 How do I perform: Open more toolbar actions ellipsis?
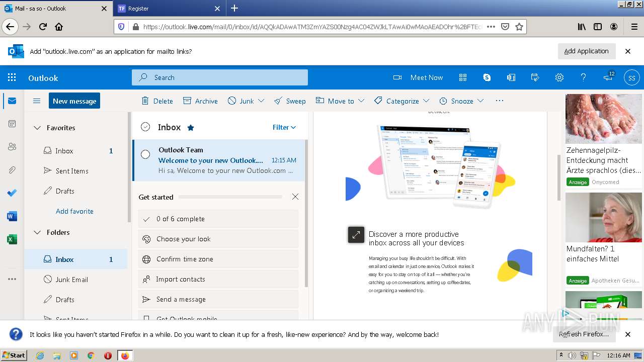click(500, 101)
